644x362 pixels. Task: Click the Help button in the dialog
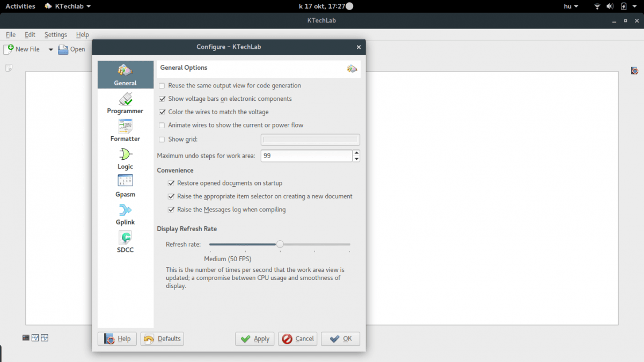click(118, 339)
